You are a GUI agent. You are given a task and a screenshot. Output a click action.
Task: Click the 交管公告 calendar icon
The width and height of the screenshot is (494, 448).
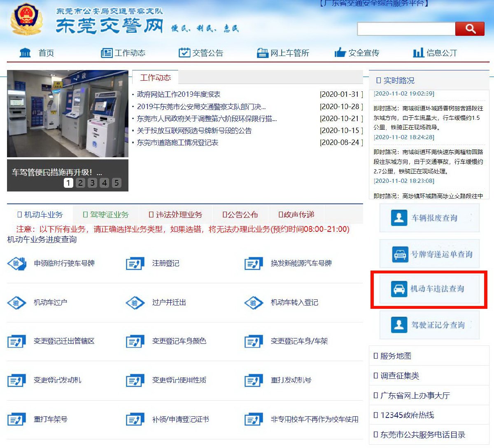[x=184, y=53]
